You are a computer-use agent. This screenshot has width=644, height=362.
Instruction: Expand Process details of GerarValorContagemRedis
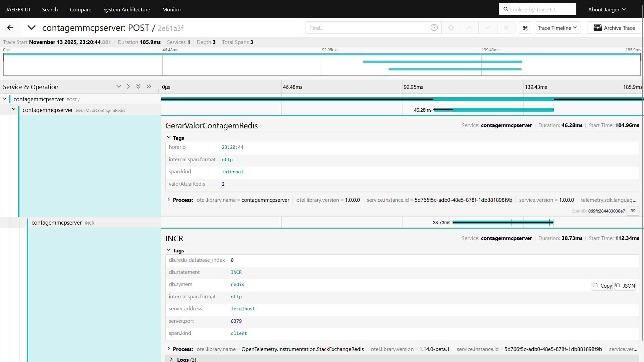(169, 199)
